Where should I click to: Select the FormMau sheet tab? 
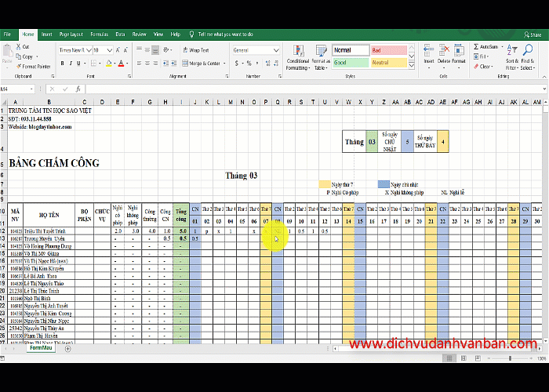click(x=41, y=348)
